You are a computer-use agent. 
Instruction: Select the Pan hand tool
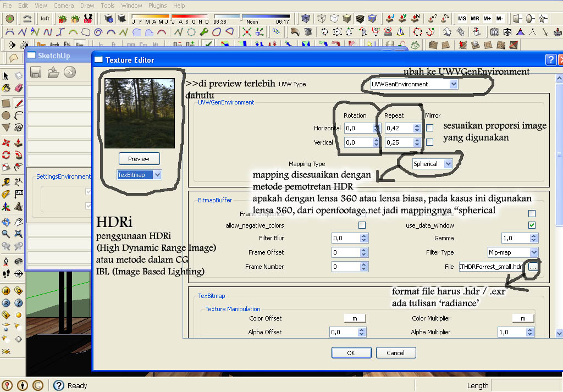tap(18, 222)
